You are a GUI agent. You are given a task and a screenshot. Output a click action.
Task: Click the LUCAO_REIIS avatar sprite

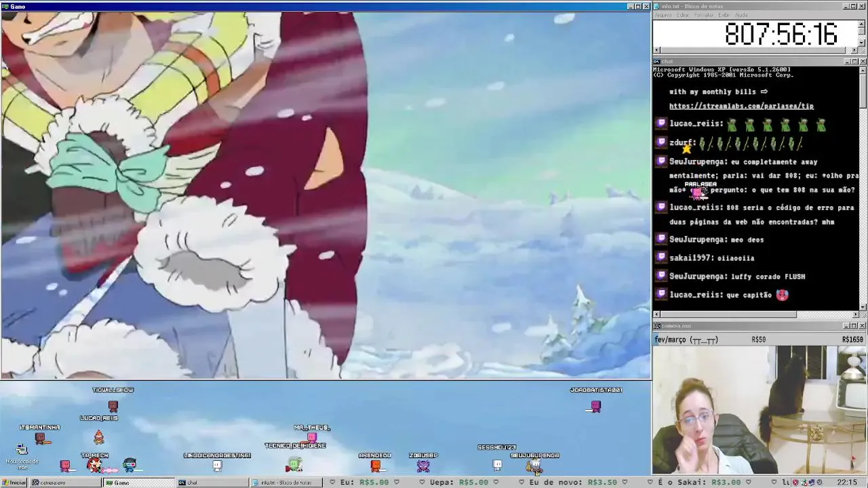coord(99,436)
